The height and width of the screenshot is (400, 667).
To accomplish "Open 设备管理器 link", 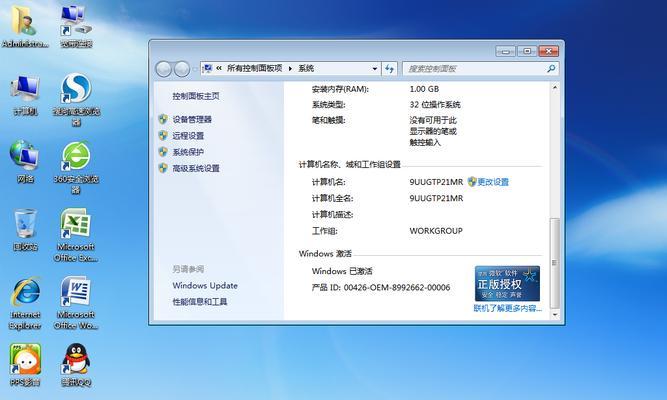I will [x=192, y=119].
